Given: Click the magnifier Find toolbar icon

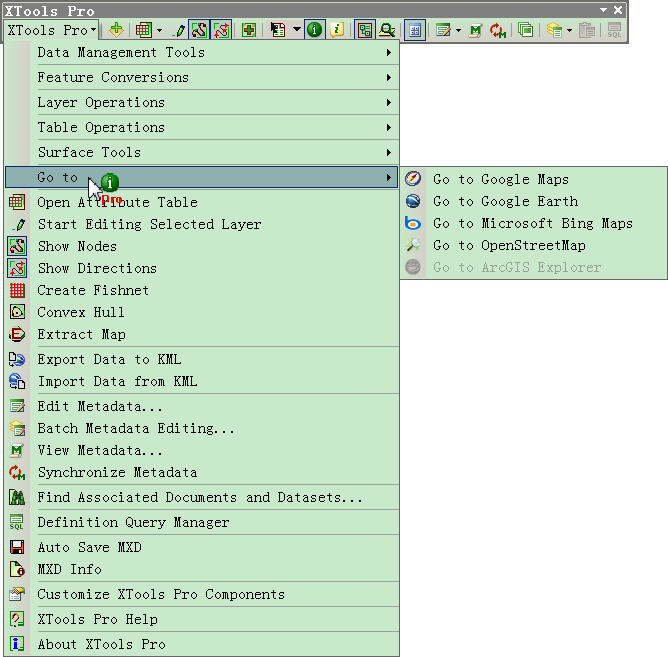Looking at the screenshot, I should pyautogui.click(x=387, y=30).
